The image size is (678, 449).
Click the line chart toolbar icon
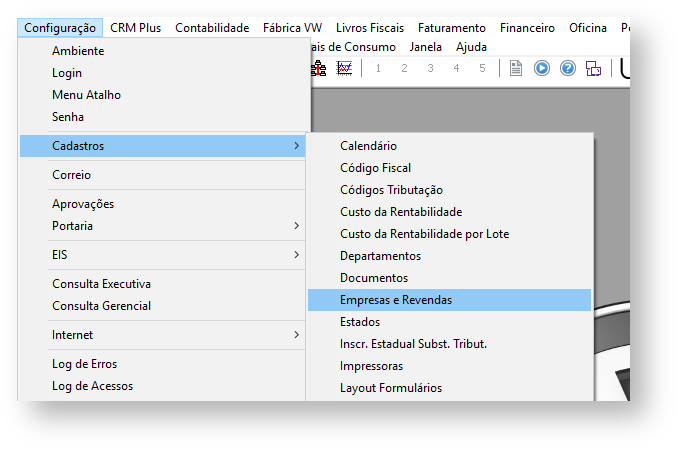click(x=345, y=68)
